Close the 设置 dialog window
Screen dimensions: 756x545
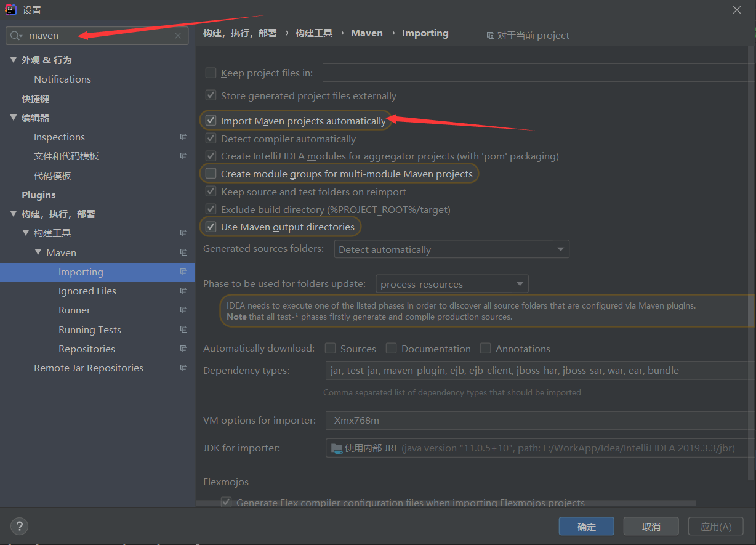pos(737,10)
